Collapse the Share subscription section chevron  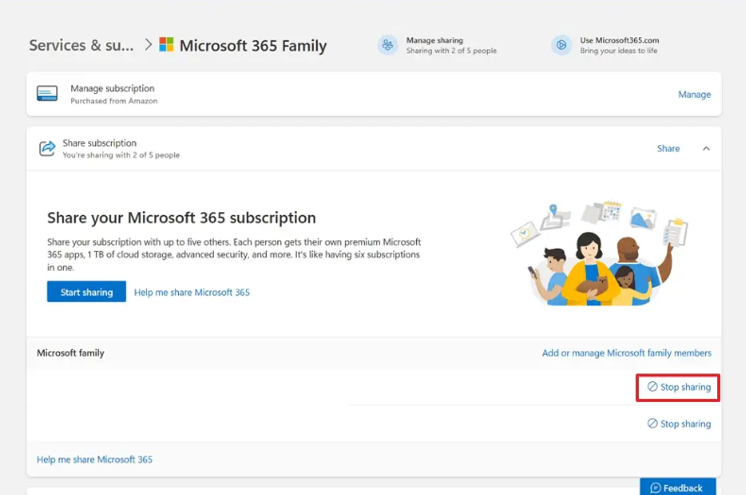coord(706,148)
